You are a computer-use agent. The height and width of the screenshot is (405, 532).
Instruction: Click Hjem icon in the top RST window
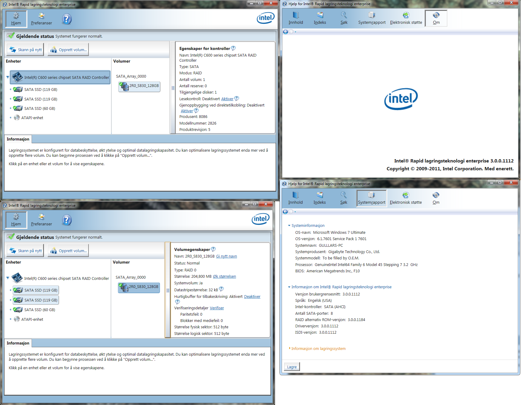point(16,19)
